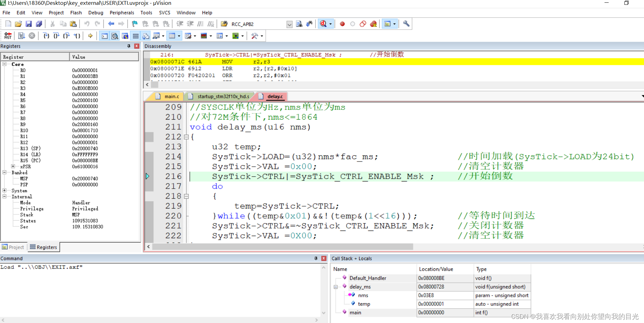Click the Step Into debug icon
This screenshot has height=323, width=644.
click(x=46, y=35)
